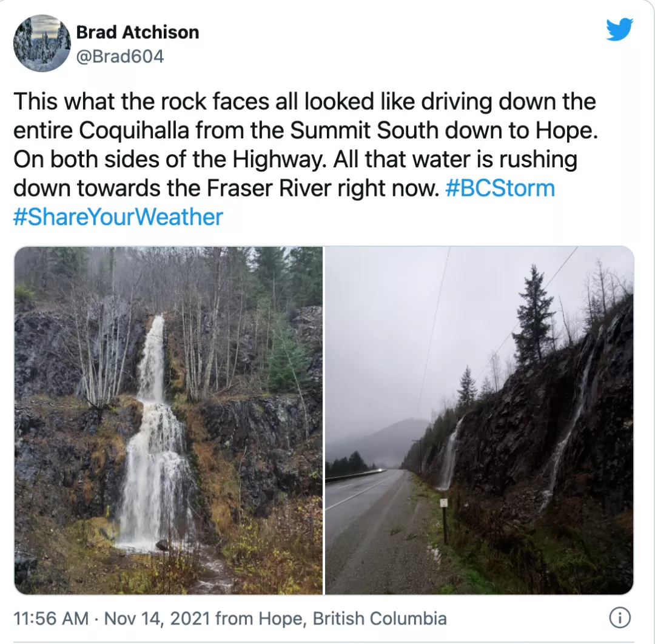Viewport: 655px width, 644px height.
Task: Click the Brad Atchison display name
Action: coord(138,32)
